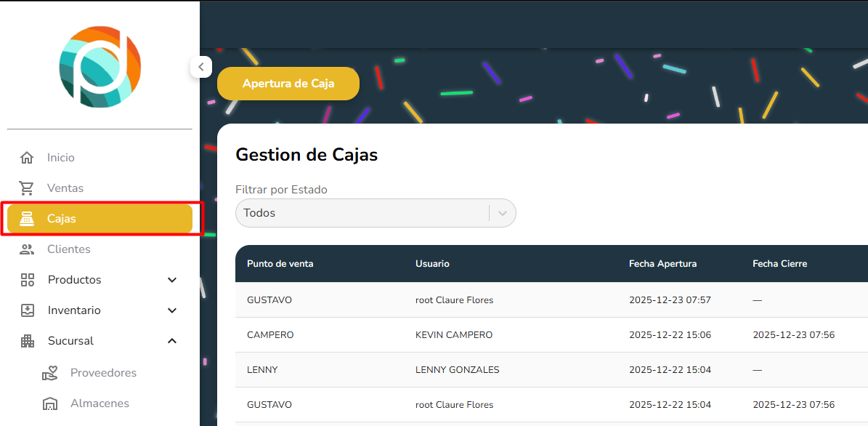Collapse the Sucursal submenu chevron
The image size is (868, 426).
click(172, 341)
